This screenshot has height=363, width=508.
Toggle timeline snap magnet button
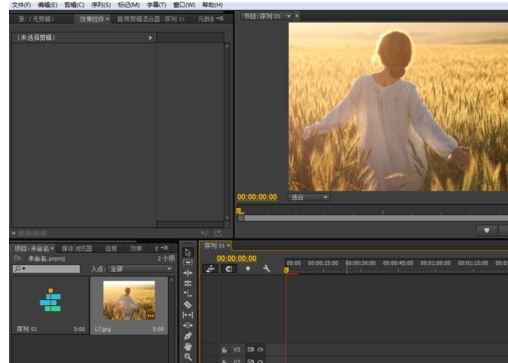(229, 269)
